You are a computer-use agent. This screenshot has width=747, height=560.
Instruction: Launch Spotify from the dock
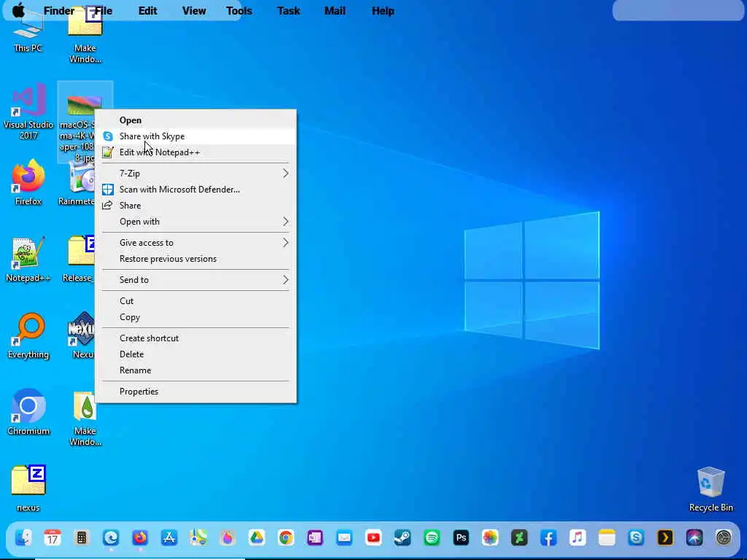click(432, 537)
